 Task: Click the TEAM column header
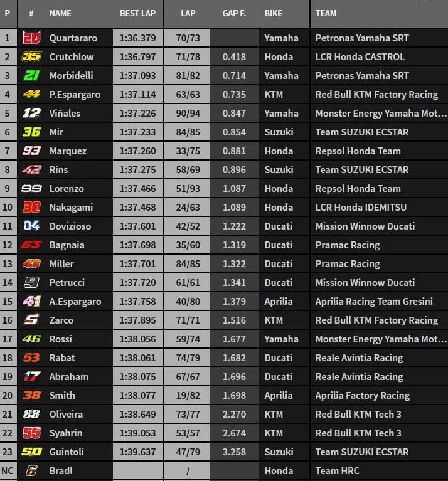coord(326,13)
